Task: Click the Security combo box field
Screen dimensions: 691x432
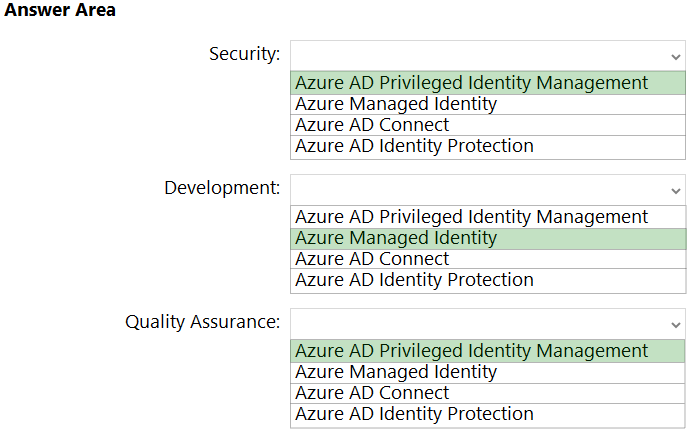Action: (478, 55)
